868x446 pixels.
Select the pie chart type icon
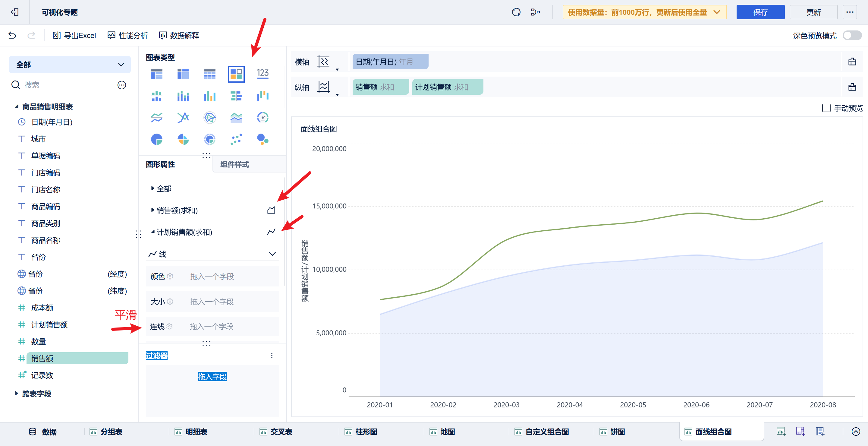coord(156,139)
